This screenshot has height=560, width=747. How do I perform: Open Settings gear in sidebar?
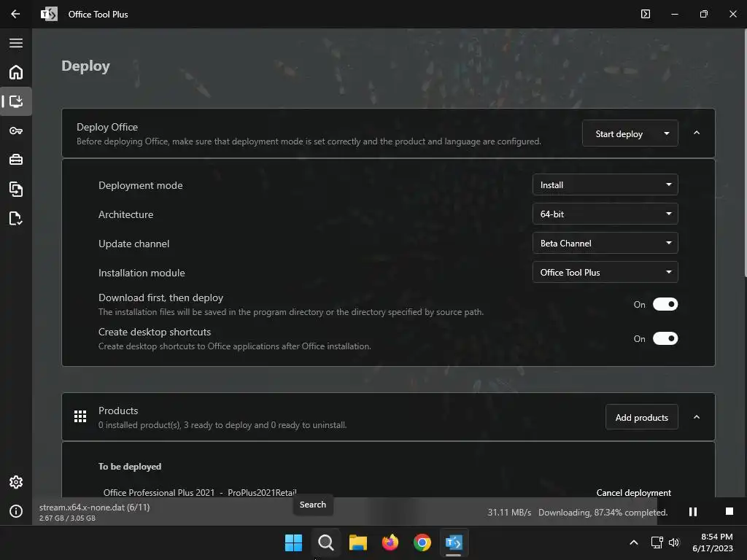[x=16, y=482]
